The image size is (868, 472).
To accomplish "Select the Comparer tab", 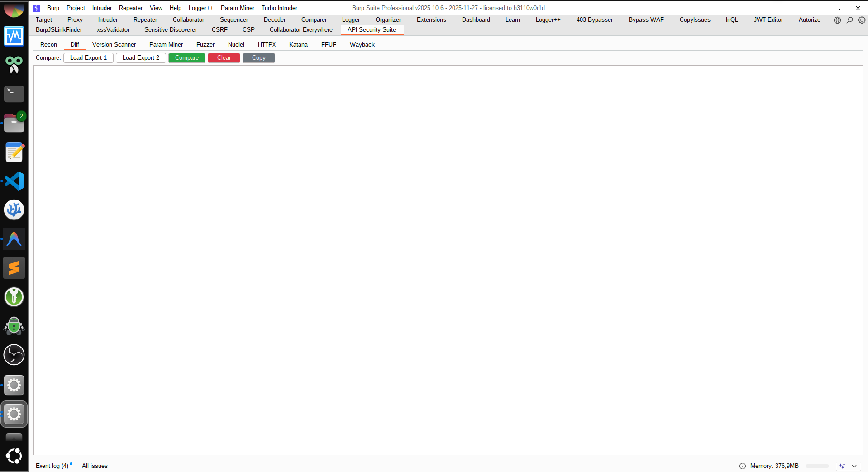I will click(314, 20).
